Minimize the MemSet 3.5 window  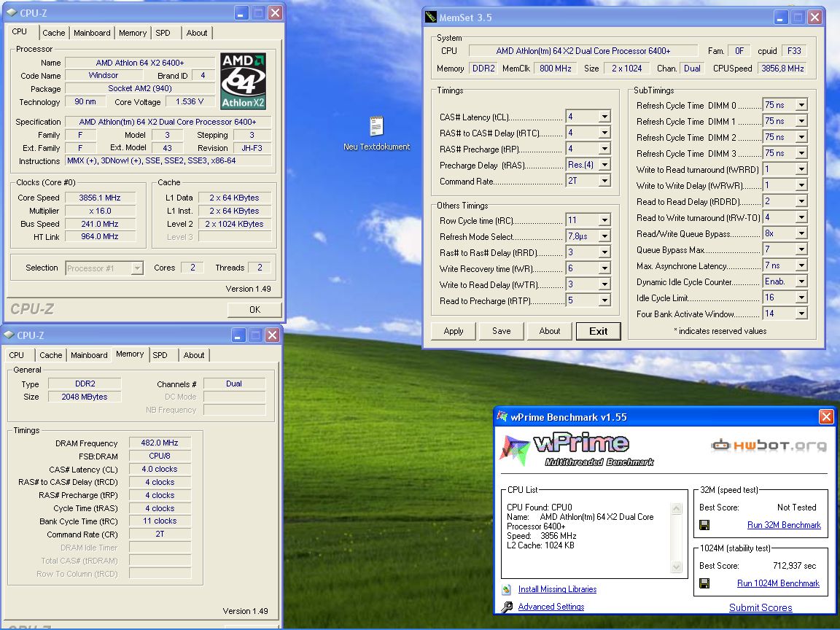pyautogui.click(x=780, y=17)
